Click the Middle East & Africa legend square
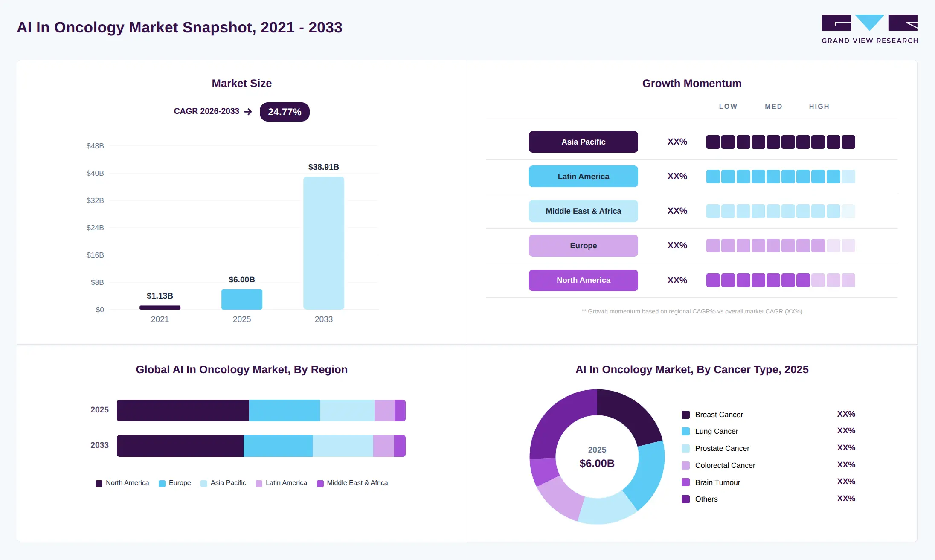This screenshot has width=935, height=560. click(320, 483)
